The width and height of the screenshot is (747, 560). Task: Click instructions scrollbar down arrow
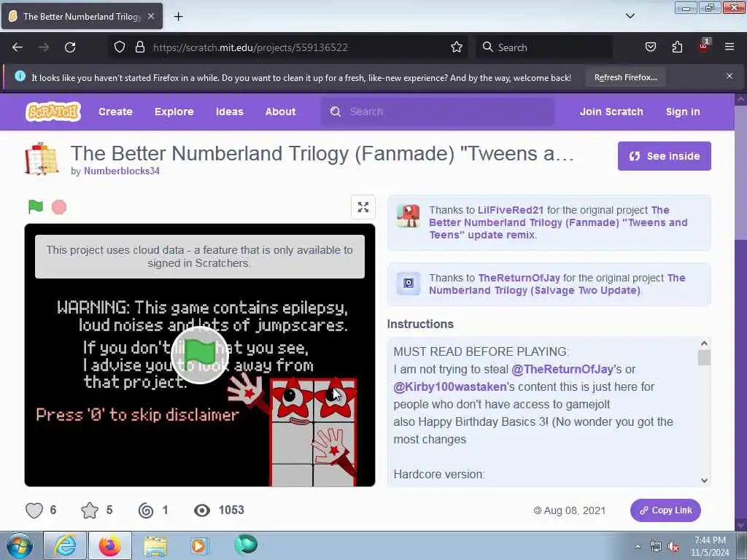(704, 481)
